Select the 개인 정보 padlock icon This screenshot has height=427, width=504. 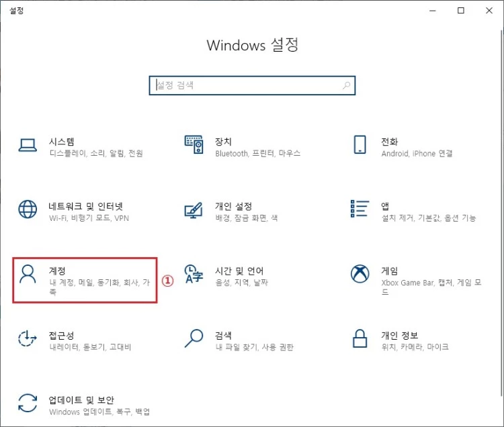[360, 338]
